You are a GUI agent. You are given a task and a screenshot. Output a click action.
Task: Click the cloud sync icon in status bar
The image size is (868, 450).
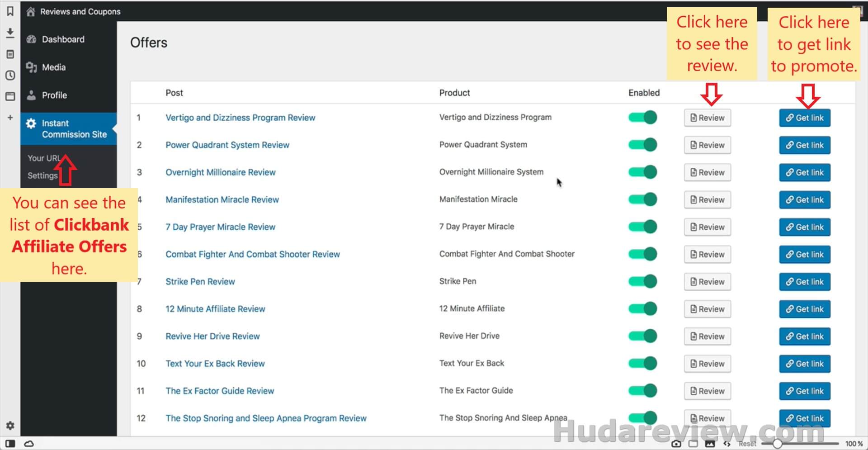[29, 444]
